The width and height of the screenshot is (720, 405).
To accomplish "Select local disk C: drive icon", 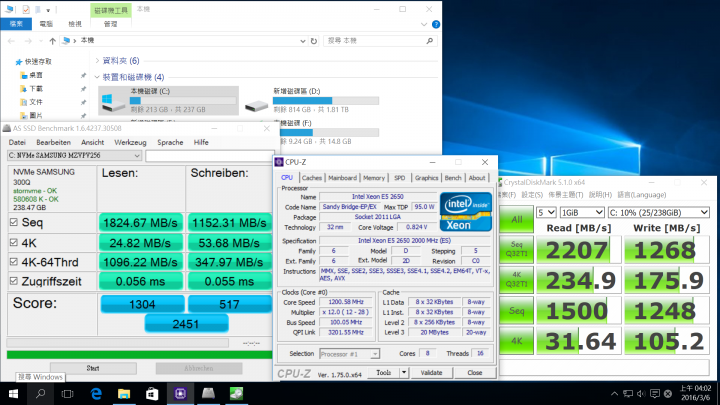I will click(113, 103).
